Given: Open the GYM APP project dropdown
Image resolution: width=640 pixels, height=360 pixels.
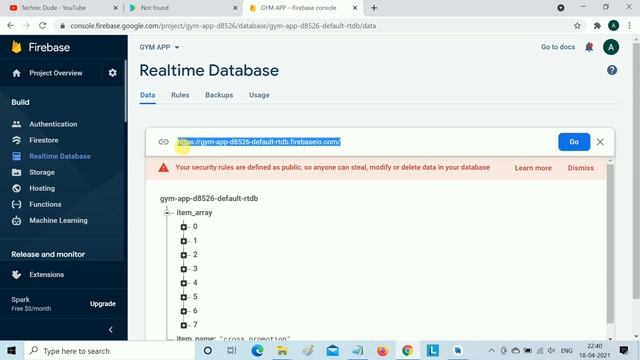Looking at the screenshot, I should pos(159,47).
